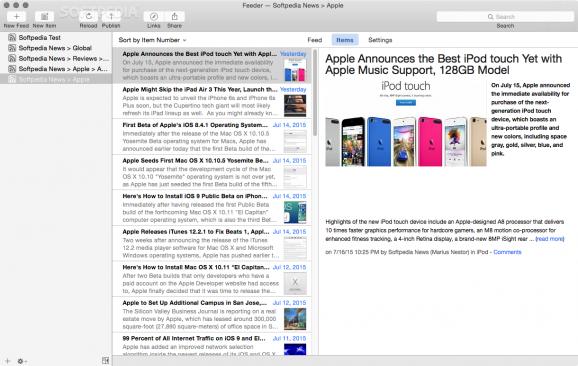Viewport: 578px width, 366px height.
Task: Open 'Here's How to Install Mac OS X 10.11' item
Action: pos(212,279)
